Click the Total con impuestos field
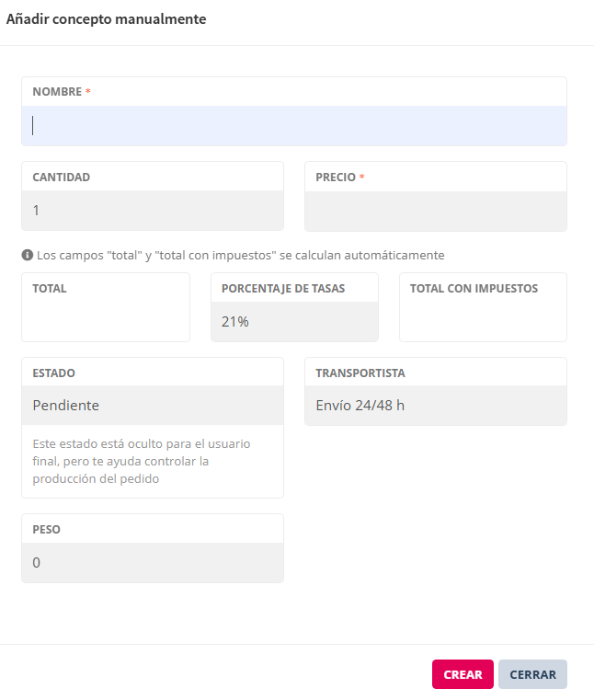Viewport: 594px width, 700px height. (x=483, y=317)
